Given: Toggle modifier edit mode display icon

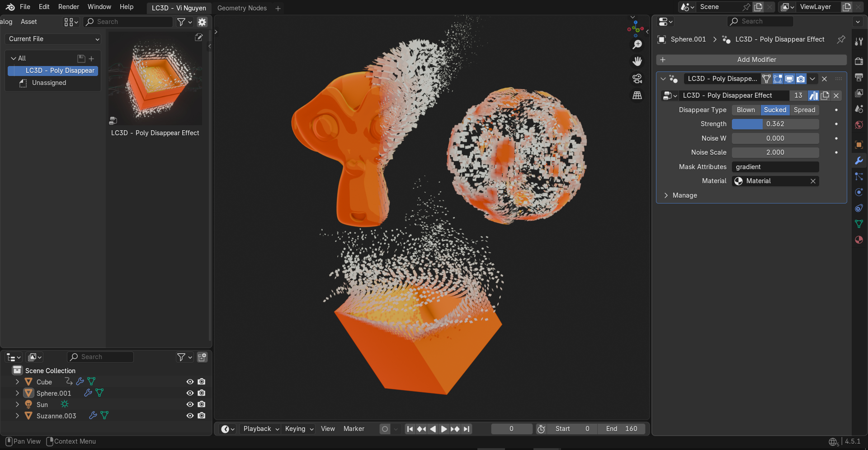Looking at the screenshot, I should pos(778,79).
